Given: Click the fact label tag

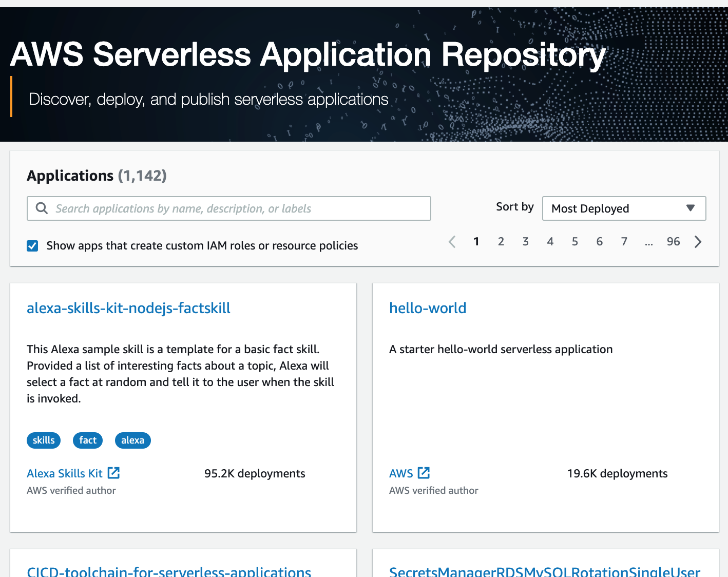Looking at the screenshot, I should click(88, 440).
